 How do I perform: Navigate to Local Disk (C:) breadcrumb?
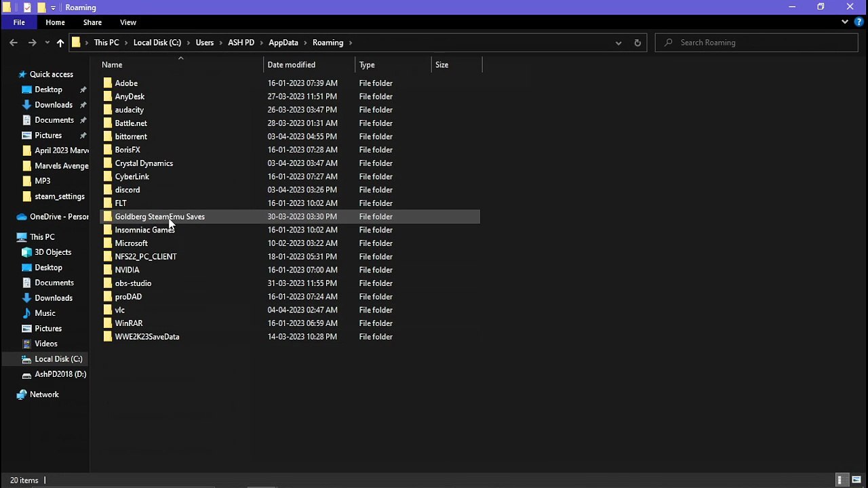click(x=157, y=43)
